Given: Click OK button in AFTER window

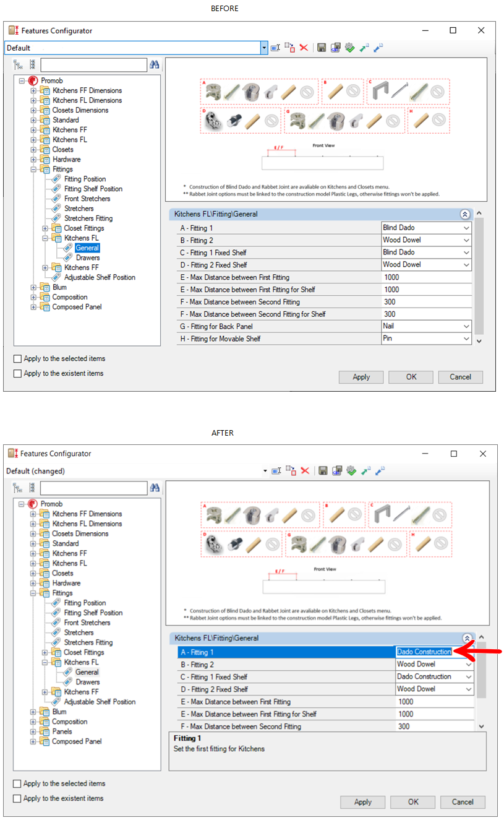Looking at the screenshot, I should tap(413, 802).
